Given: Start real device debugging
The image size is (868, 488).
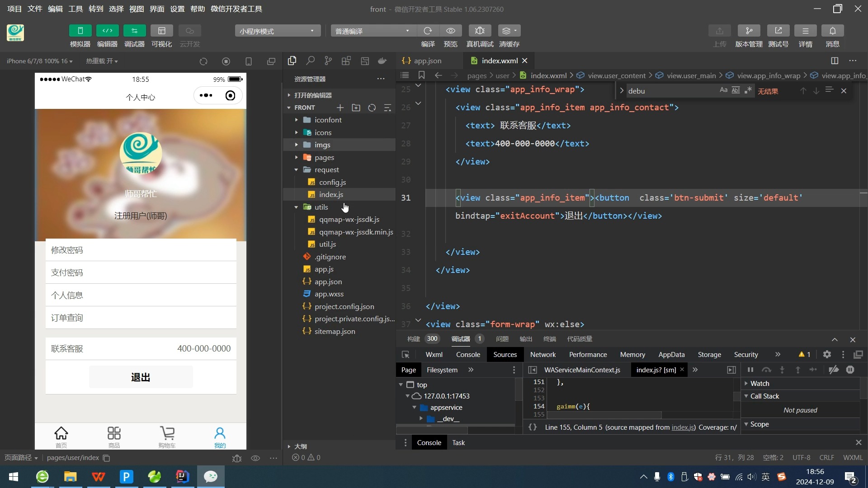Looking at the screenshot, I should pyautogui.click(x=480, y=31).
